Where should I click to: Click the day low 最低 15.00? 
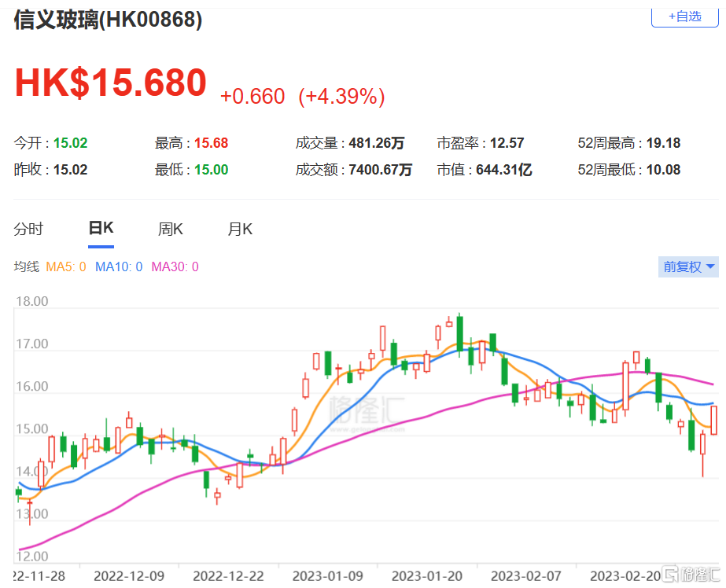(191, 170)
